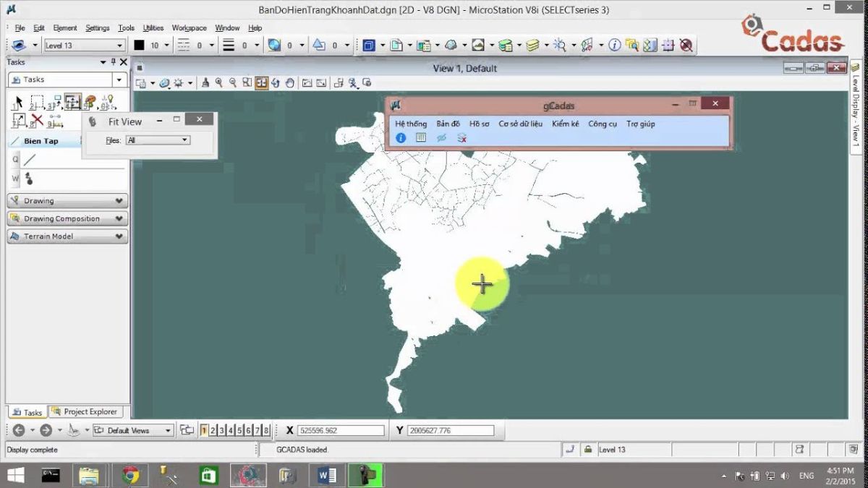
Task: Click the View Previous icon
Action: (x=307, y=82)
